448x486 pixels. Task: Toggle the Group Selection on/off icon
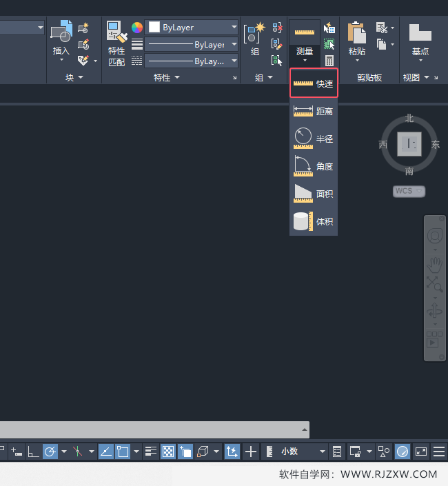276,61
